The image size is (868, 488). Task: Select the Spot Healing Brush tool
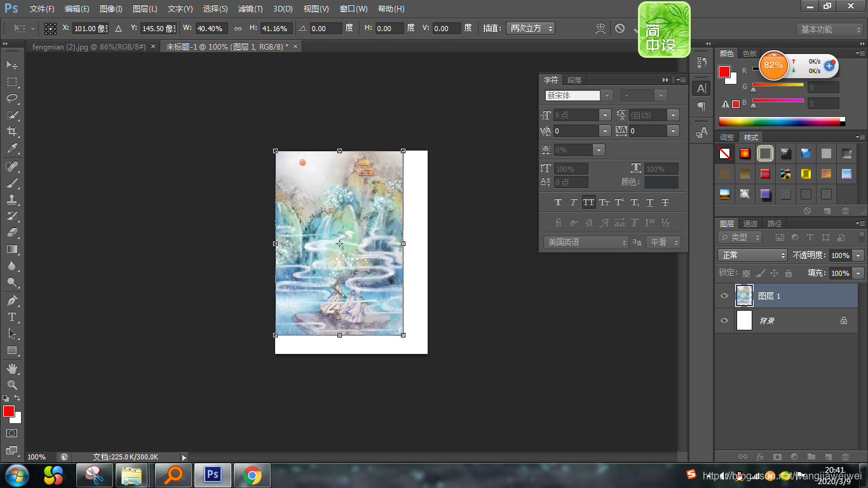[x=12, y=166]
